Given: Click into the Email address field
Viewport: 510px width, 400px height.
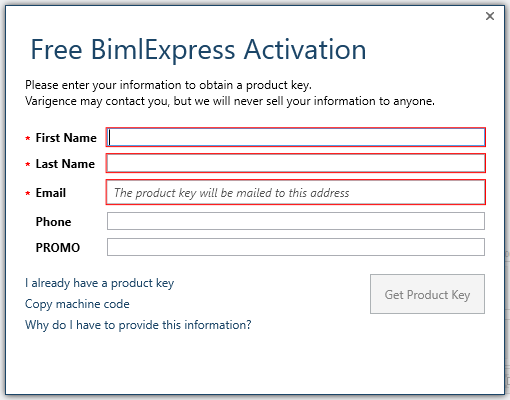Looking at the screenshot, I should tap(296, 192).
